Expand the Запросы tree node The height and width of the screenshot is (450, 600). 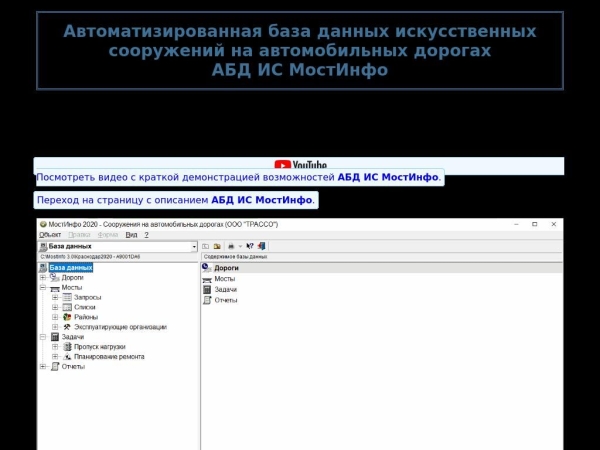pyautogui.click(x=55, y=297)
